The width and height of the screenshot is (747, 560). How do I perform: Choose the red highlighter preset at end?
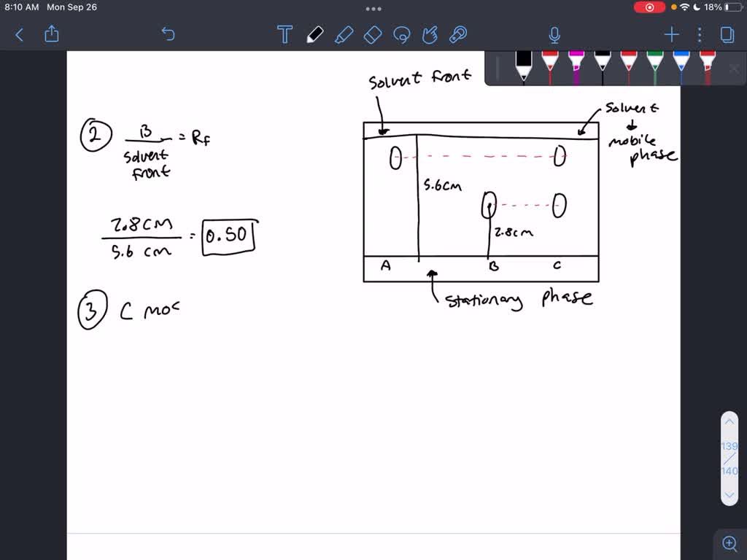coord(708,68)
